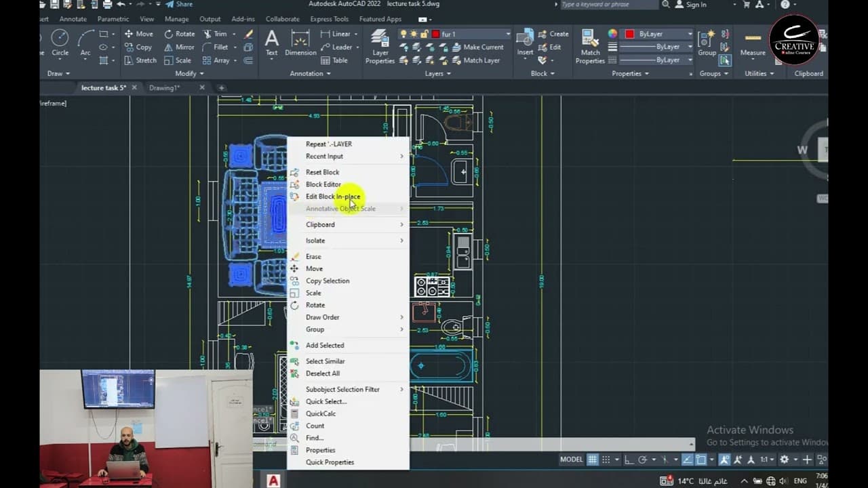868x488 pixels.
Task: Choose the Rotate tool in Modify panel
Action: point(179,34)
